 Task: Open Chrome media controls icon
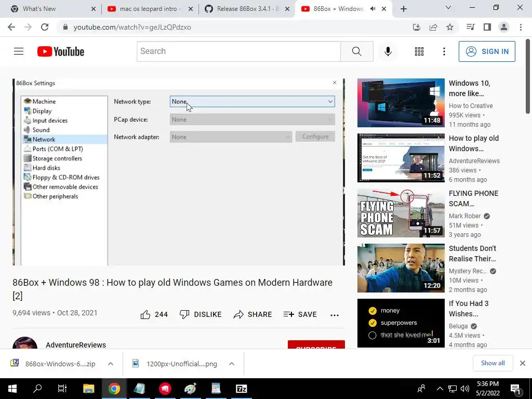[x=471, y=27]
